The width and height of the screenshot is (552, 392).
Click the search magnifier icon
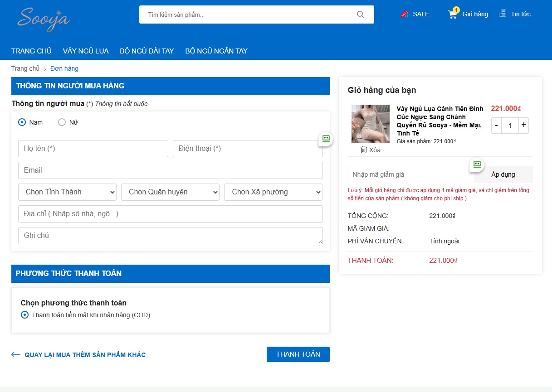[361, 15]
